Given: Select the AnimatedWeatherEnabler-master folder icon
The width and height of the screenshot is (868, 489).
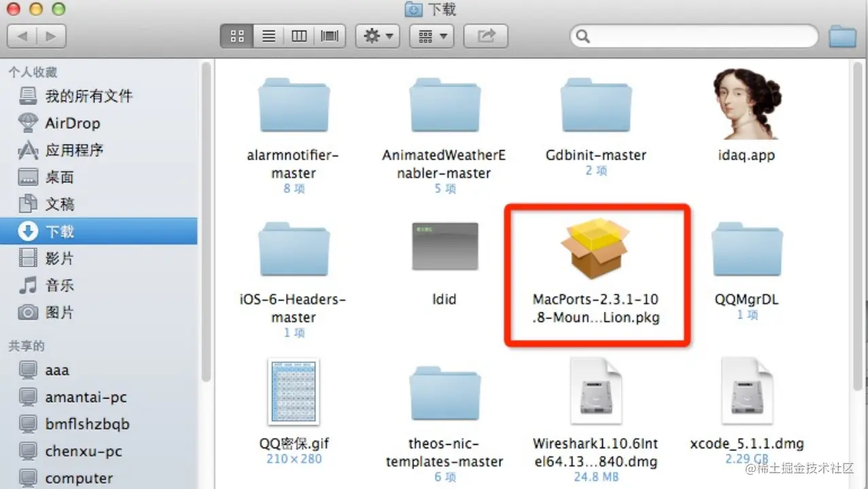Looking at the screenshot, I should (x=445, y=105).
